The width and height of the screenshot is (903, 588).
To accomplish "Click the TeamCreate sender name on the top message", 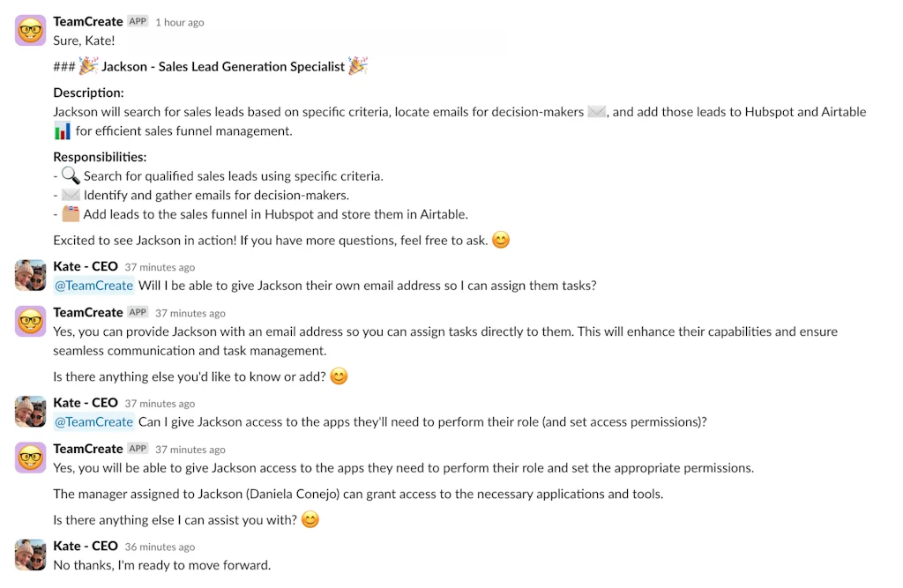I will (87, 21).
